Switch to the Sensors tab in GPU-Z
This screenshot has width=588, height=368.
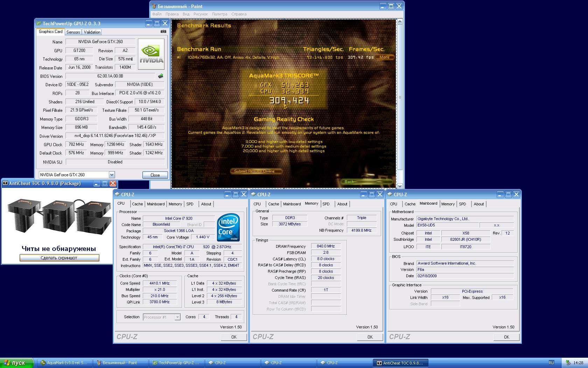(x=73, y=32)
